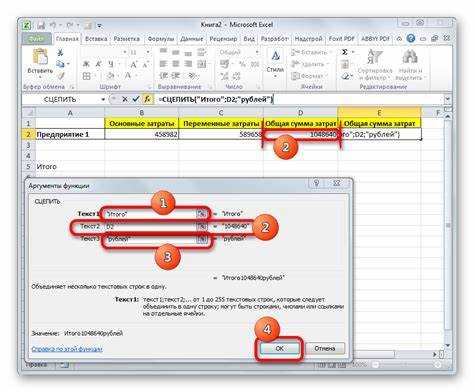Click the vertical scrollbar of the worksheet

click(448, 230)
